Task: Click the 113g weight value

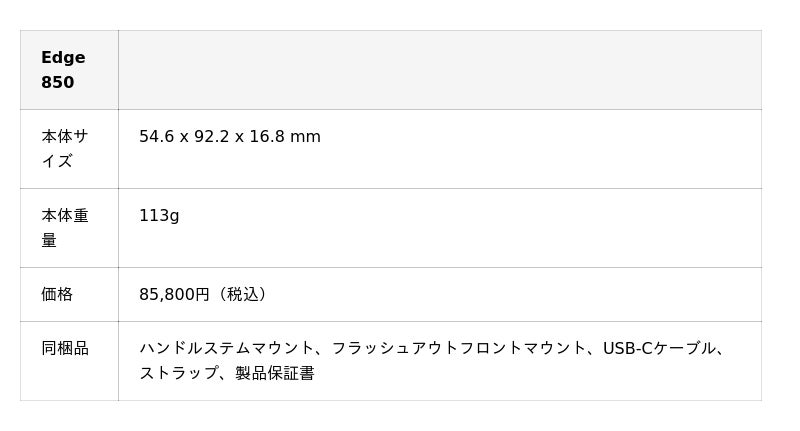Action: pos(159,216)
